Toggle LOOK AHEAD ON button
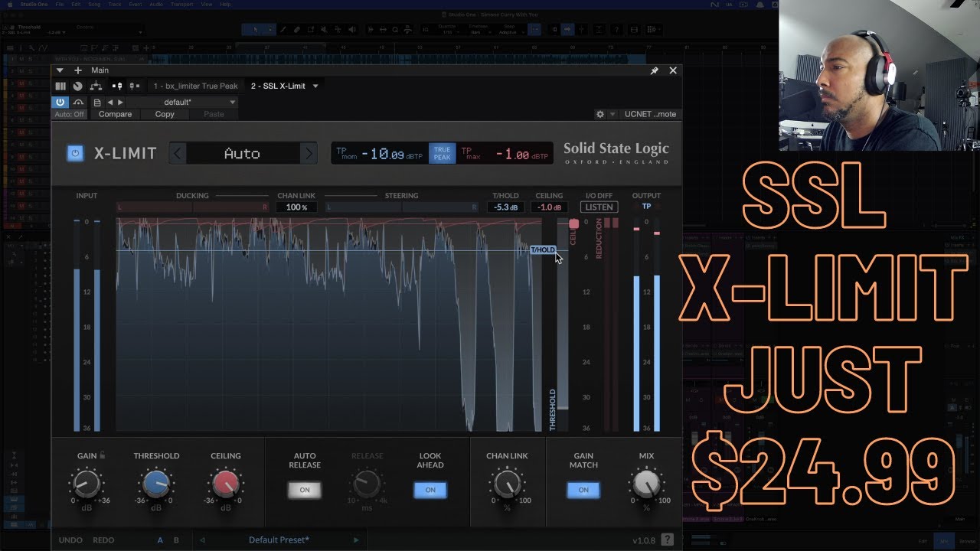The image size is (980, 551). point(430,490)
